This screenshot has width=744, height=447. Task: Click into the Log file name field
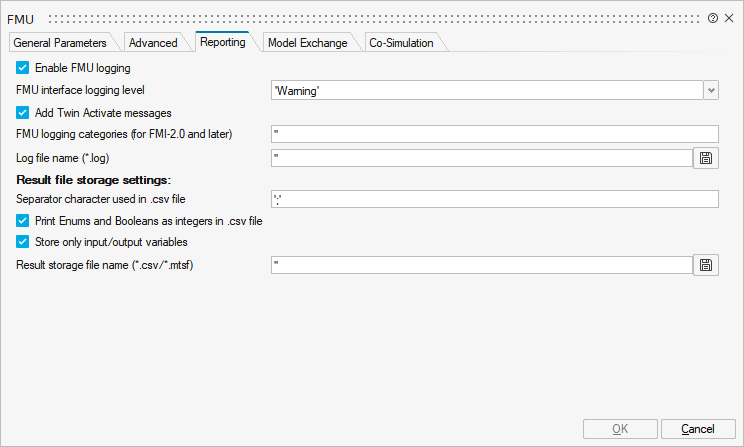point(481,157)
